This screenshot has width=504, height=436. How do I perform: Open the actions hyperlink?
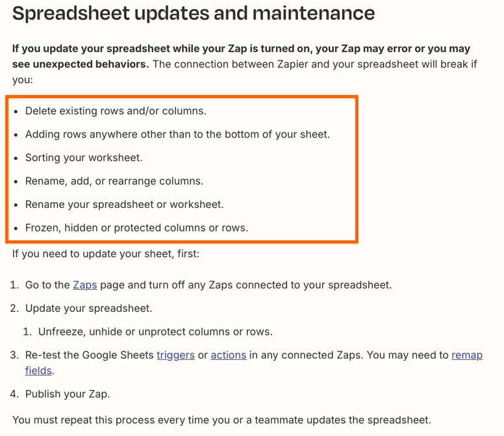(229, 355)
